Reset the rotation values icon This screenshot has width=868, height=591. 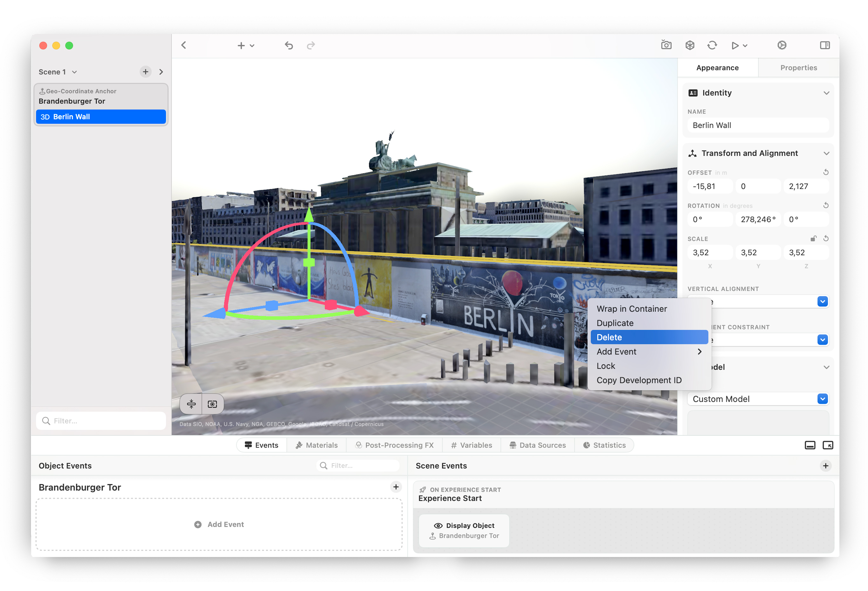pyautogui.click(x=826, y=205)
